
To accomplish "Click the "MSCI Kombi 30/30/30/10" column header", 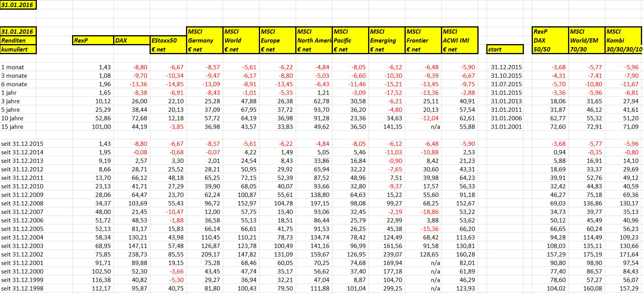I will pos(623,40).
